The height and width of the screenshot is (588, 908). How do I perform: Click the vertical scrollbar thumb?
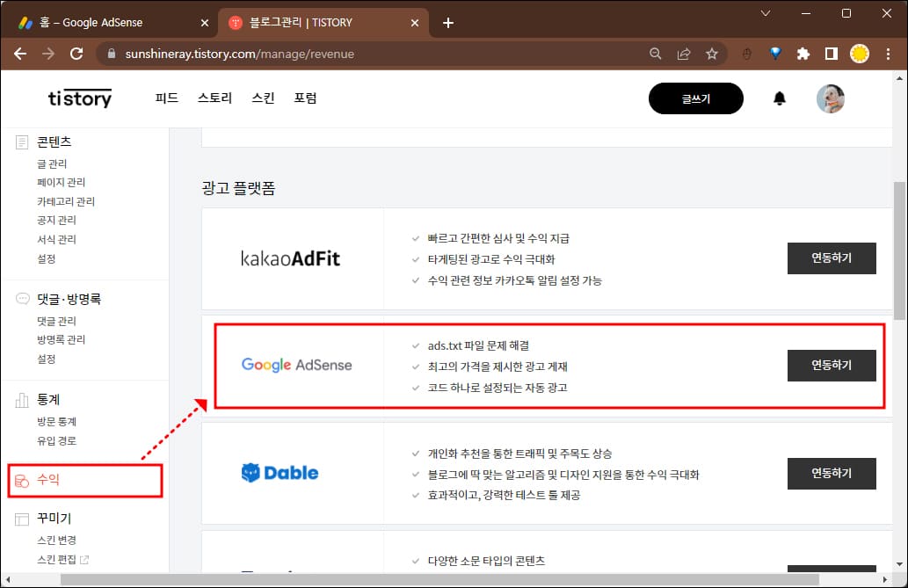(x=899, y=250)
